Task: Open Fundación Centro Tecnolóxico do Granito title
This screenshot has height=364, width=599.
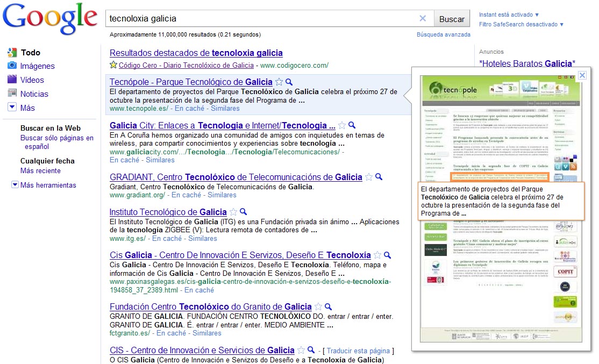Action: point(210,306)
